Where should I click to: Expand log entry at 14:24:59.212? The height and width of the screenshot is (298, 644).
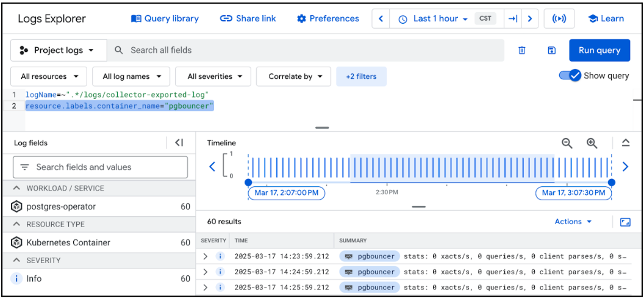click(206, 272)
